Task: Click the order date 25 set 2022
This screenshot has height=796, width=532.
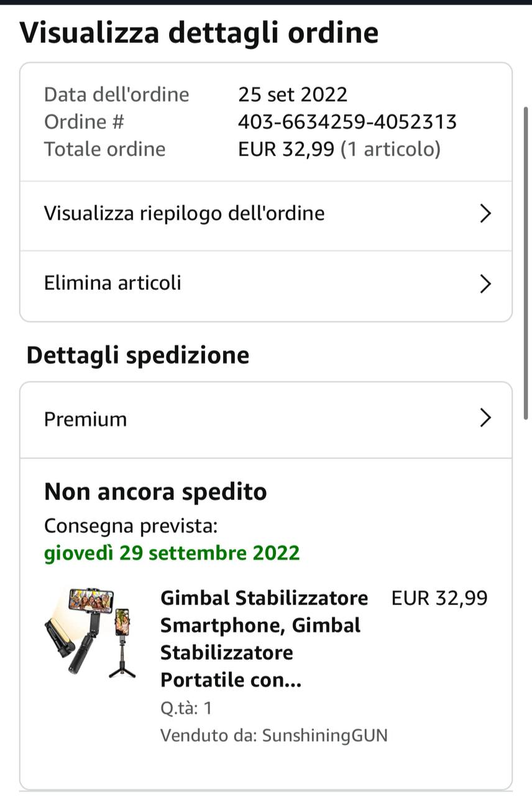Action: point(293,95)
